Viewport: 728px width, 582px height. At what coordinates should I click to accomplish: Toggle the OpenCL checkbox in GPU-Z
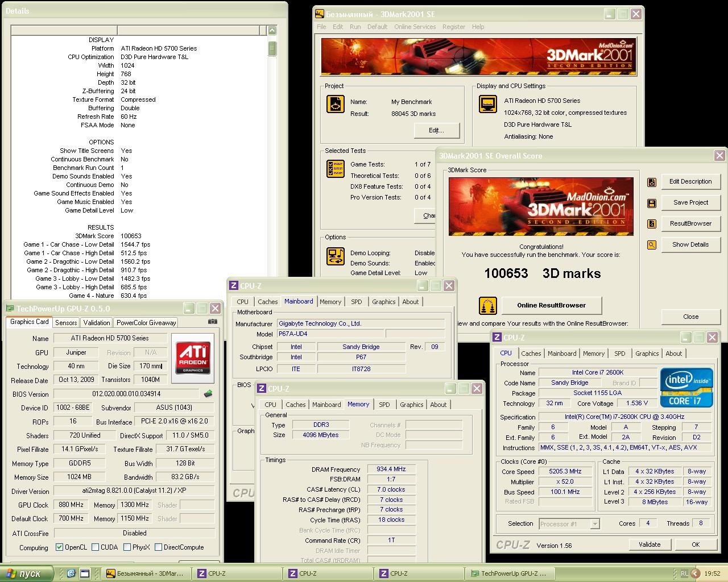(59, 547)
